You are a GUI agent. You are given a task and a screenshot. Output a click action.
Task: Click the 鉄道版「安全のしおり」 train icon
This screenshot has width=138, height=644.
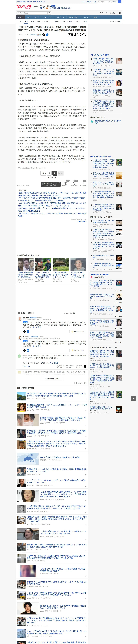pos(92,122)
